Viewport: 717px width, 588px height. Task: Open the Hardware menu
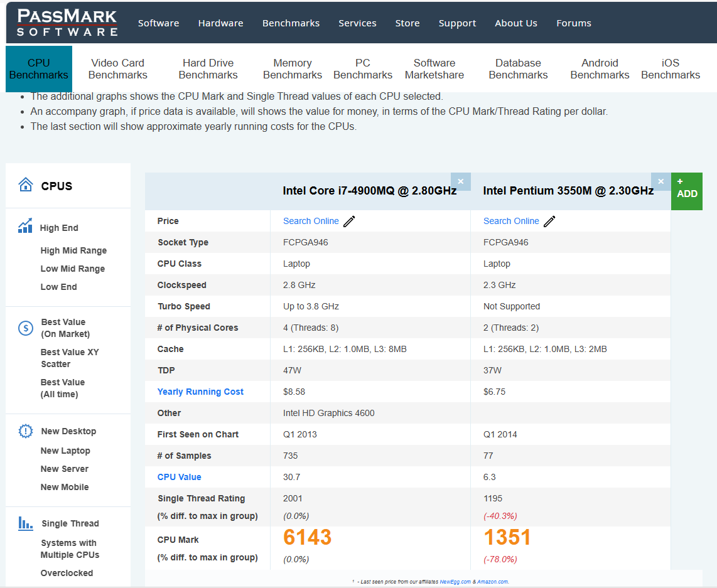221,23
